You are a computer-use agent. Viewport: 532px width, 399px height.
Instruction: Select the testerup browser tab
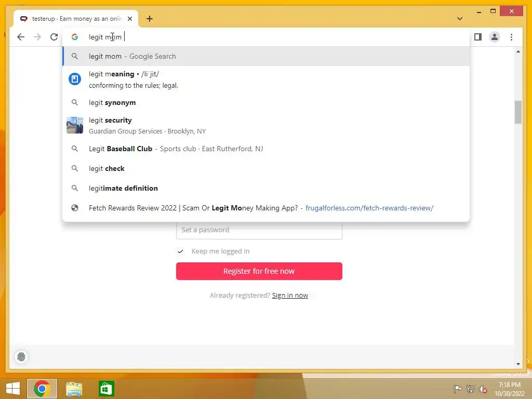(76, 19)
